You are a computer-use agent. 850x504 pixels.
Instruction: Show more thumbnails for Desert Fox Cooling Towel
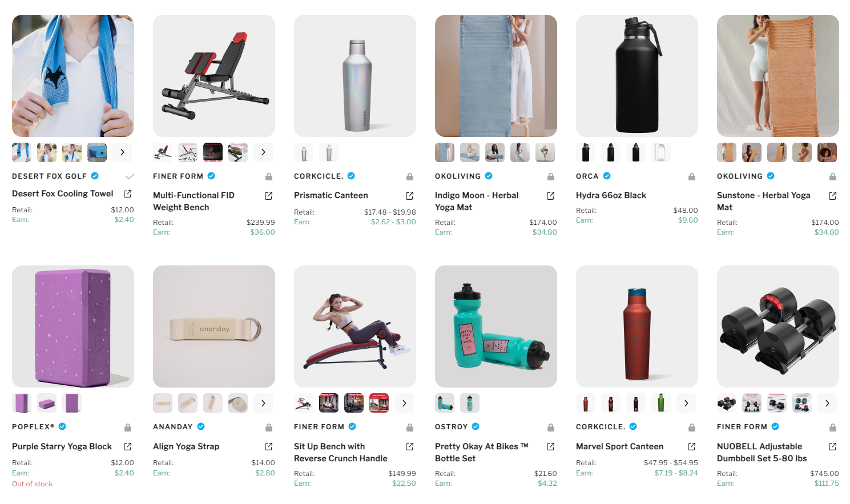click(122, 152)
